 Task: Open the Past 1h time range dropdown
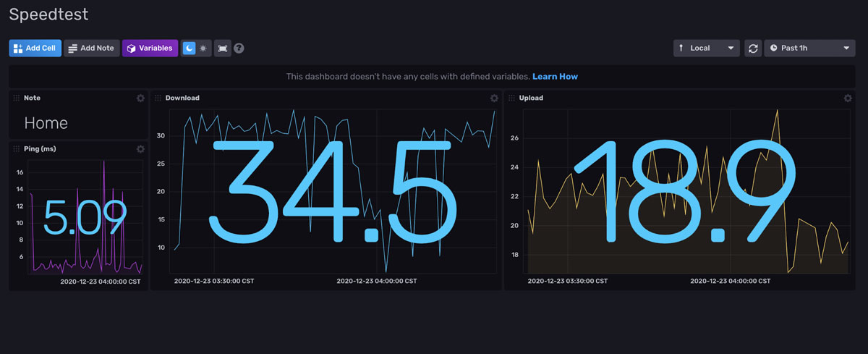[x=809, y=49]
